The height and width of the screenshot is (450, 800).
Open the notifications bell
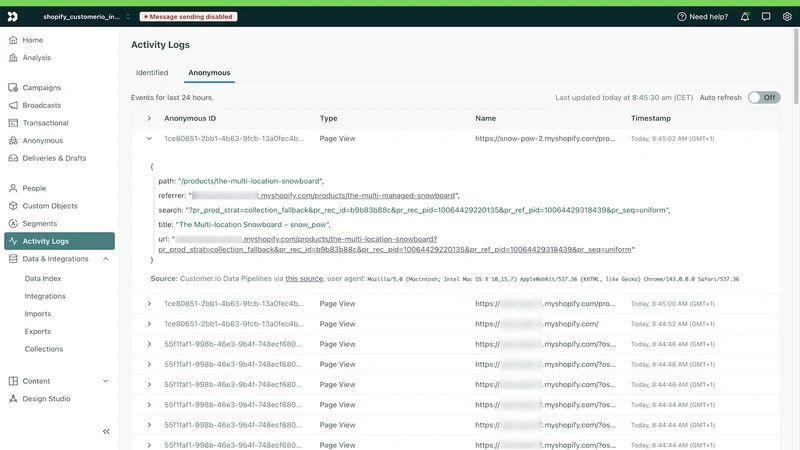click(x=745, y=16)
